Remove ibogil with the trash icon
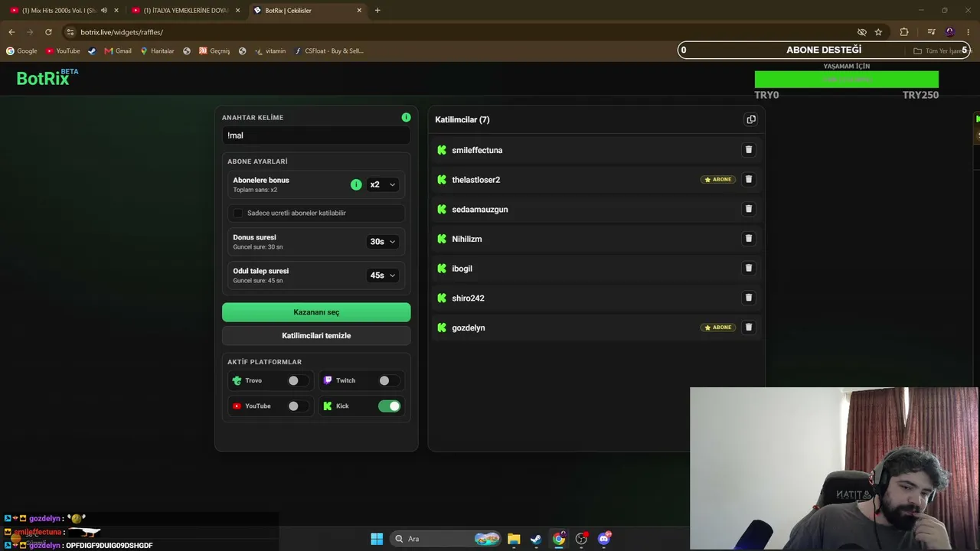The width and height of the screenshot is (980, 551). 749,268
